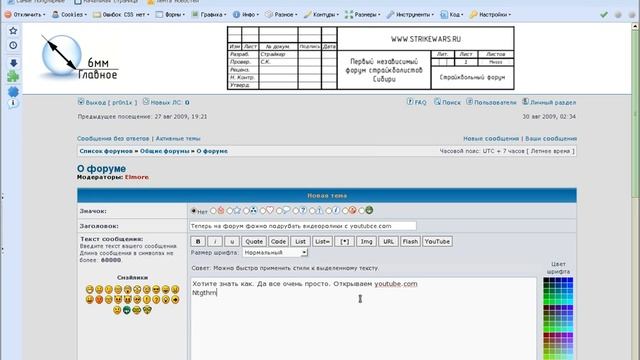Expand the Графика toolbar menu
The width and height of the screenshot is (640, 360).
pyautogui.click(x=209, y=14)
